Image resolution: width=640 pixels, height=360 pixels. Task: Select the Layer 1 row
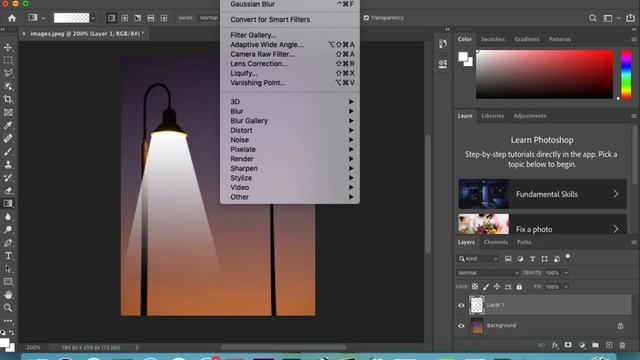pos(543,305)
